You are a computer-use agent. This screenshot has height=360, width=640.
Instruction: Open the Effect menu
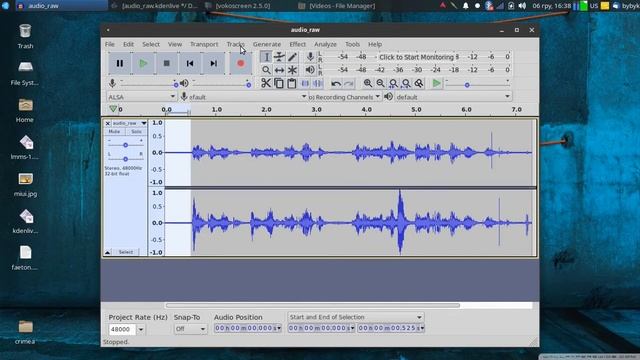coord(298,44)
